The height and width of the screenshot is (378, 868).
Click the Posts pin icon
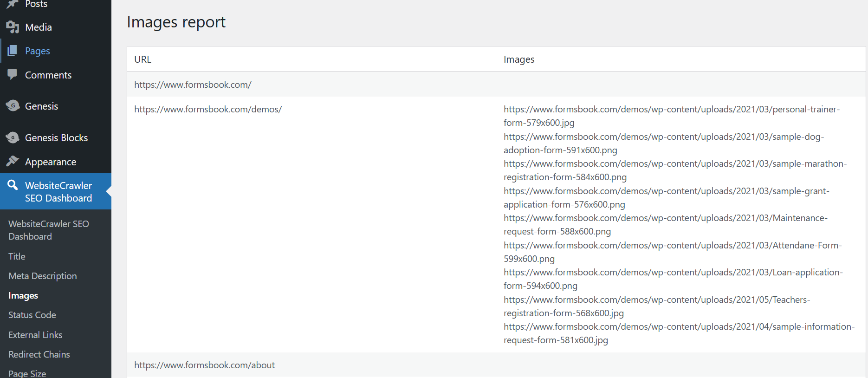click(x=13, y=4)
